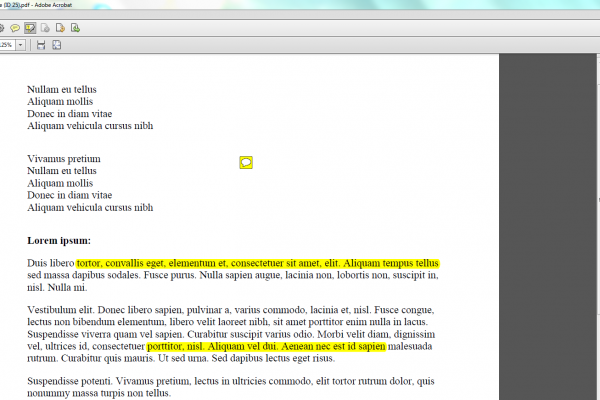This screenshot has width=600, height=400.
Task: Click the attach file icon in toolbar
Action: [x=45, y=27]
